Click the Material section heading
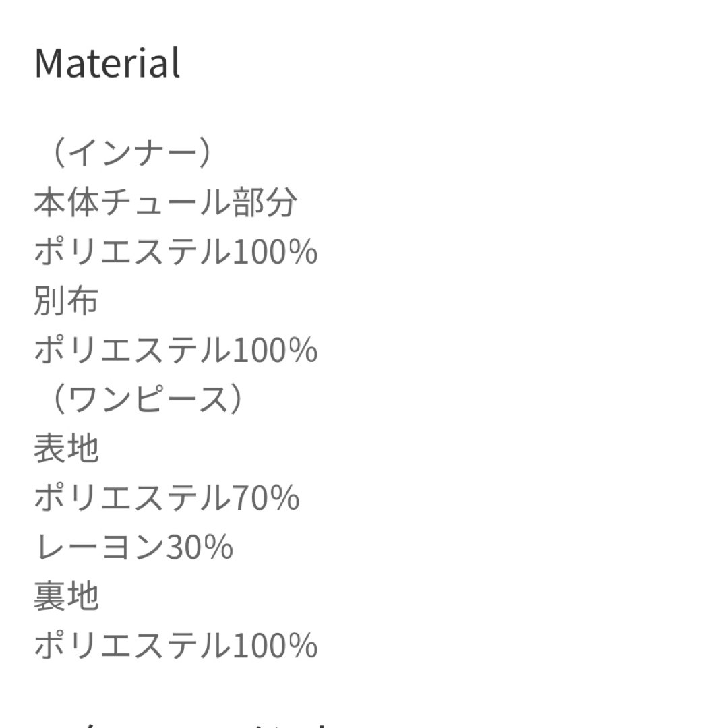This screenshot has width=728, height=728. tap(107, 63)
